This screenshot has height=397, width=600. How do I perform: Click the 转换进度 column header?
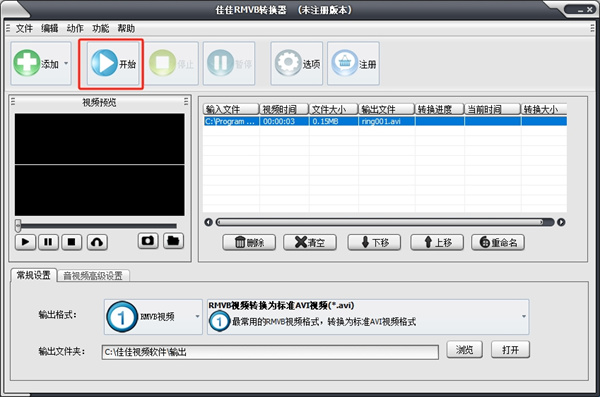tap(440, 109)
